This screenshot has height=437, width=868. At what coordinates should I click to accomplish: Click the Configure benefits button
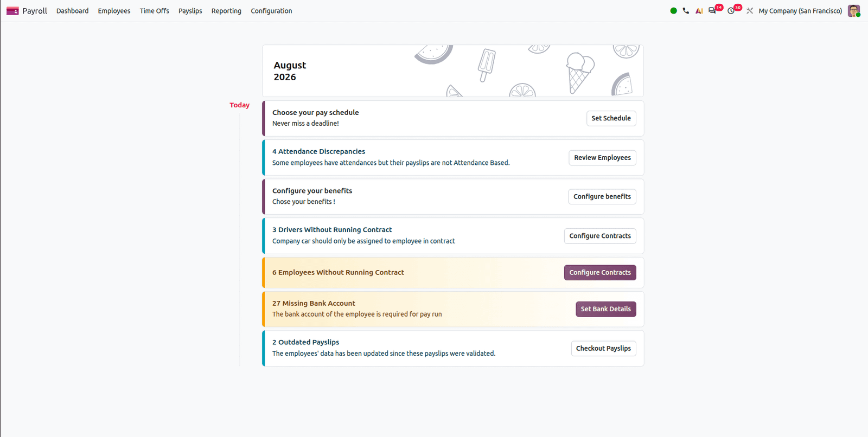(602, 197)
